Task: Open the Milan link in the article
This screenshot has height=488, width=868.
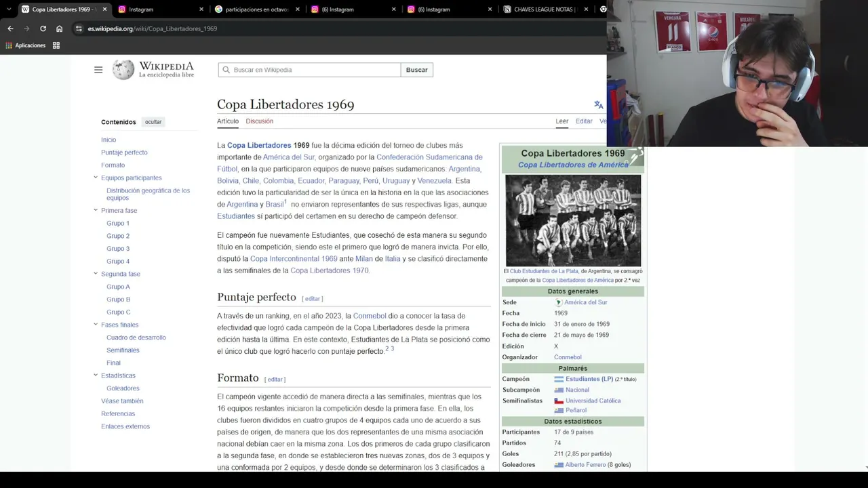Action: tap(364, 259)
